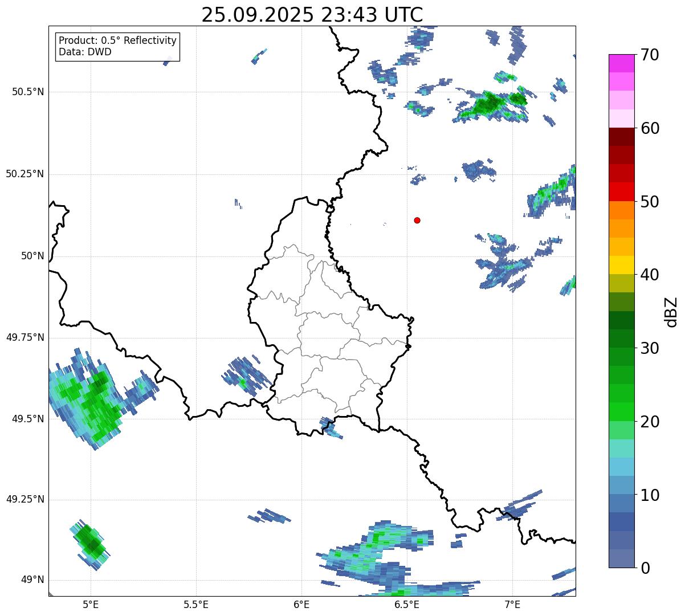The width and height of the screenshot is (685, 616).
Task: Pick the olive colorbar segment below 40
Action: (x=621, y=283)
